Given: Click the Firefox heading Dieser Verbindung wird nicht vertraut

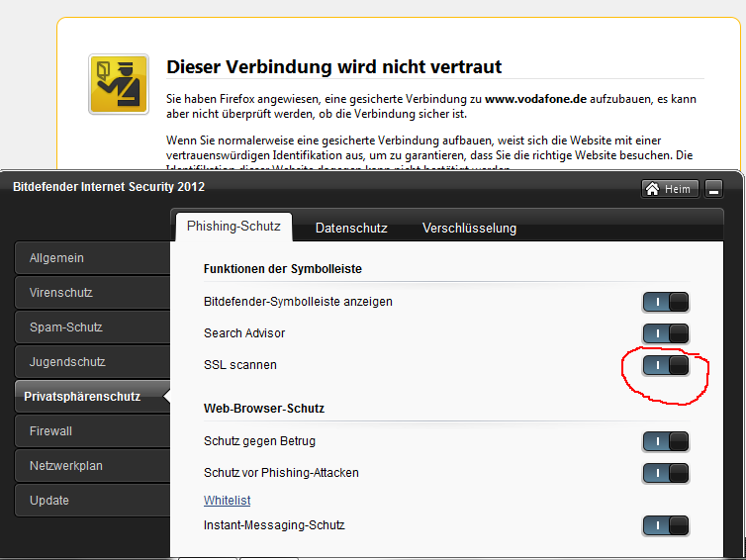Looking at the screenshot, I should (x=334, y=66).
